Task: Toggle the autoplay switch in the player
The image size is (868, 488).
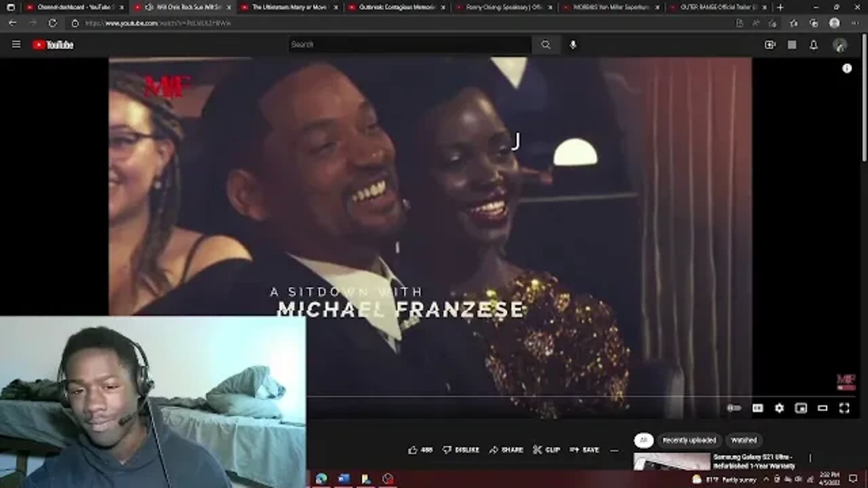Action: point(734,408)
